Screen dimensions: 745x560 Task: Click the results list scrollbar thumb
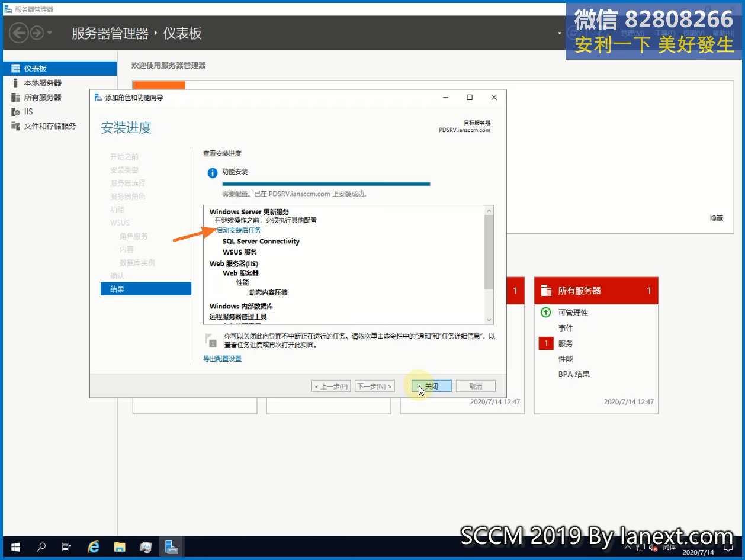tap(489, 252)
